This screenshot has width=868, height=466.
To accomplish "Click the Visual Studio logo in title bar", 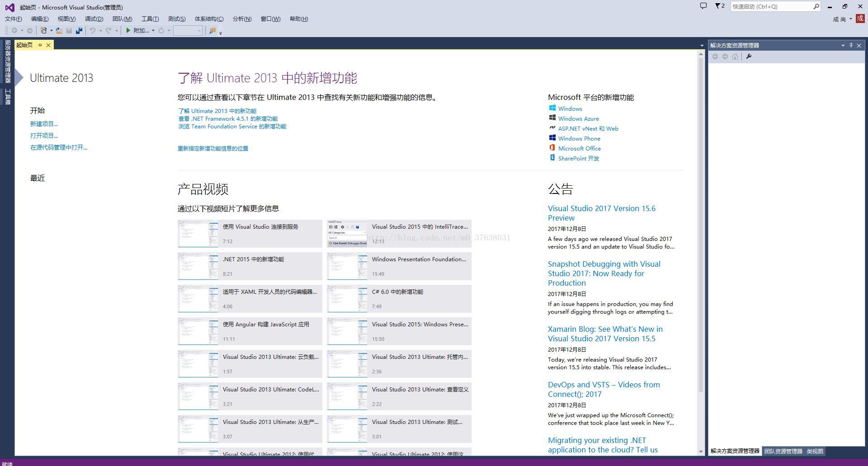I will click(x=9, y=7).
